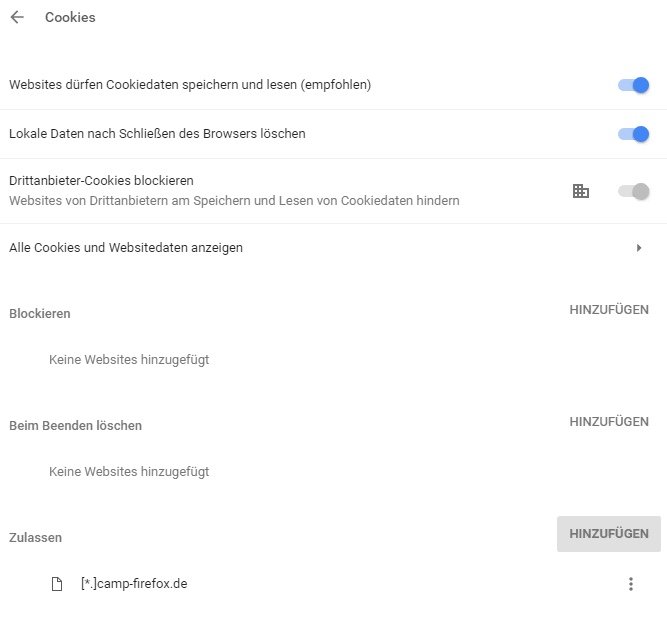Click the Blockieren section heading
The height and width of the screenshot is (629, 667).
pos(40,314)
